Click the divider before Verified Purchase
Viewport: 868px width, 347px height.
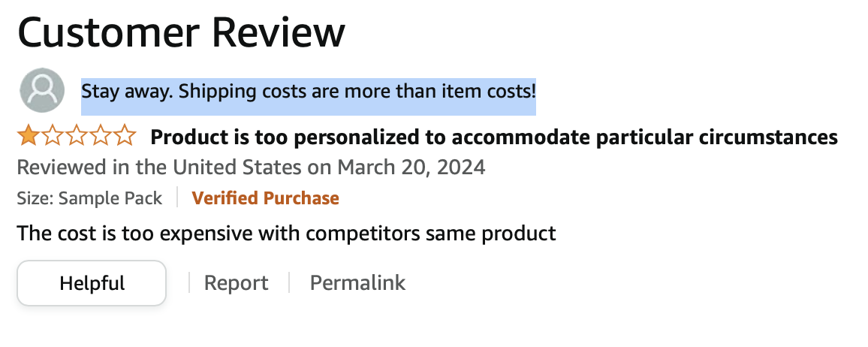(177, 198)
